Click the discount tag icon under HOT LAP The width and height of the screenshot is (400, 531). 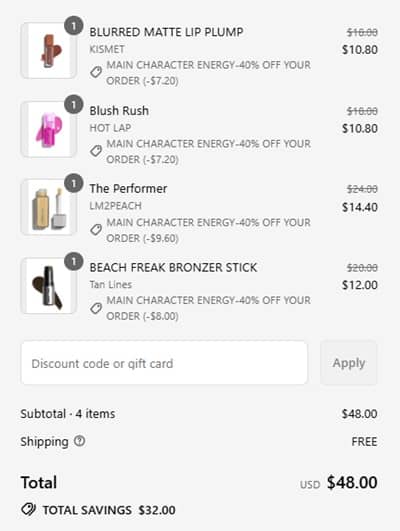(x=96, y=151)
